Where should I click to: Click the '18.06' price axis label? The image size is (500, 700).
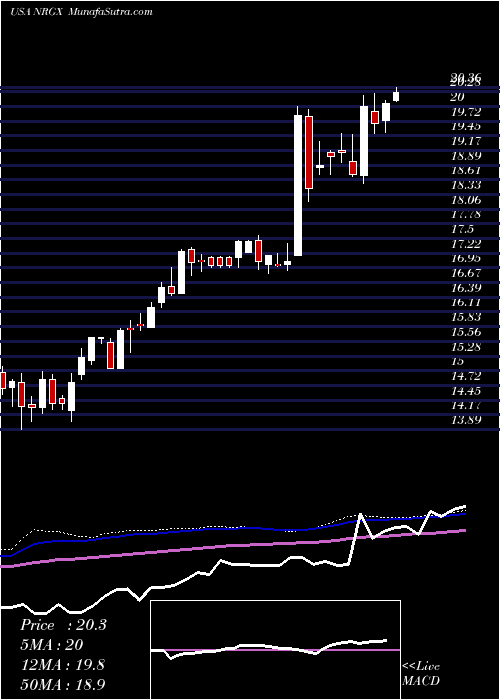point(466,200)
